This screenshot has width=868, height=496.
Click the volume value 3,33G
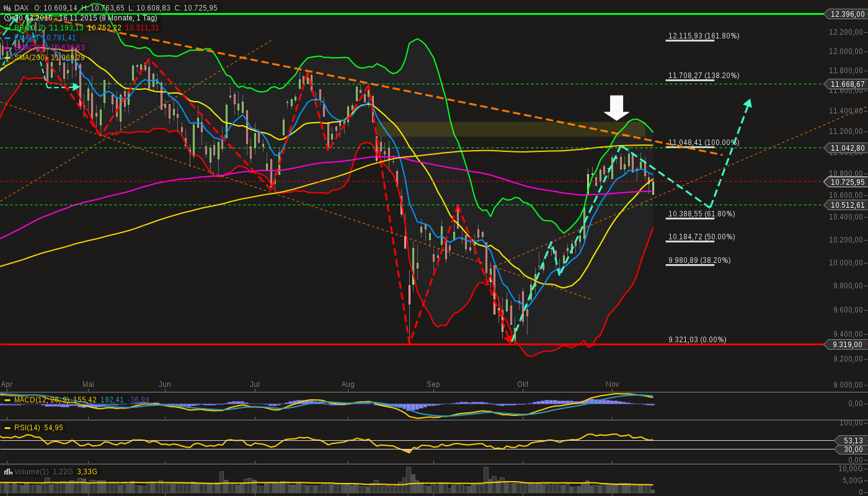point(87,472)
